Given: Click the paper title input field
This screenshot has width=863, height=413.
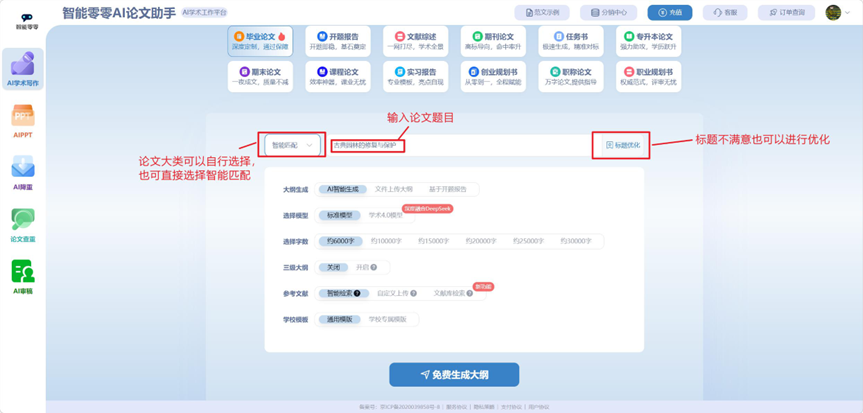Looking at the screenshot, I should coord(462,145).
